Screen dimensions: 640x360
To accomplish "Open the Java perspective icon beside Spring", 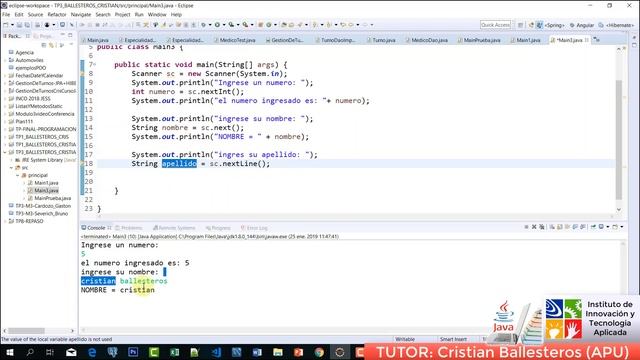I will (539, 25).
